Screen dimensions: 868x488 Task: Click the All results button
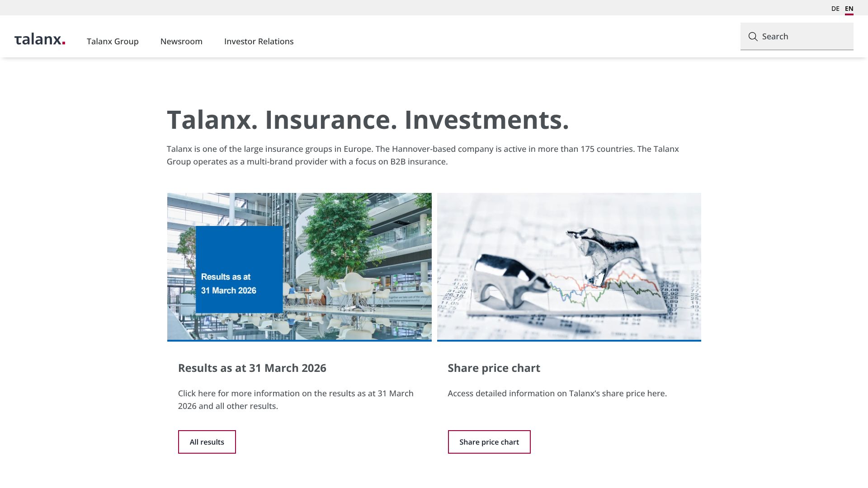point(207,442)
